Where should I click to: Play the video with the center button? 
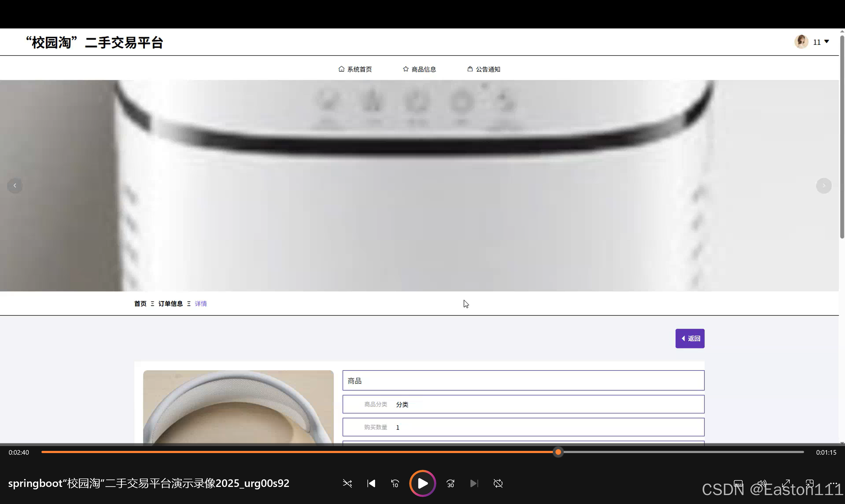(423, 483)
